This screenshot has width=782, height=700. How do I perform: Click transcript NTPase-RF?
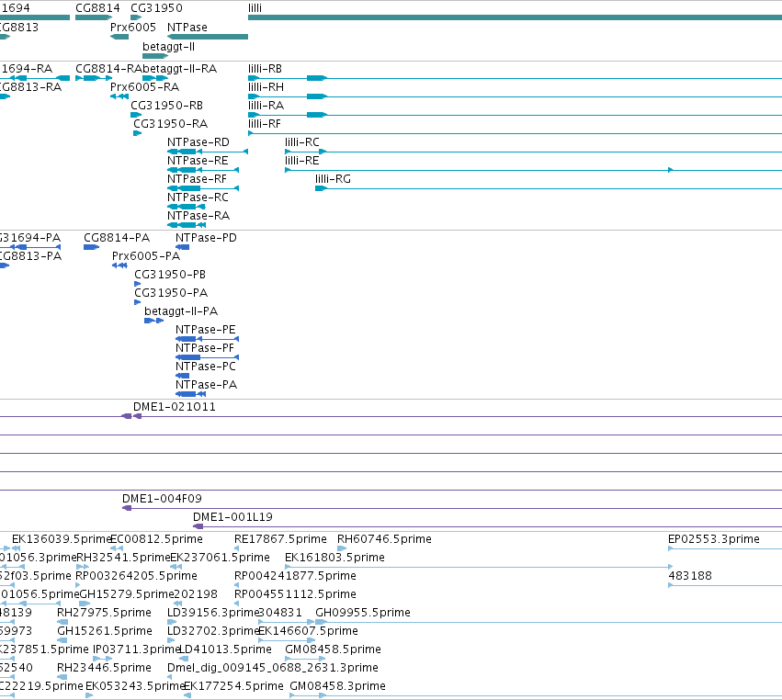coord(197,179)
